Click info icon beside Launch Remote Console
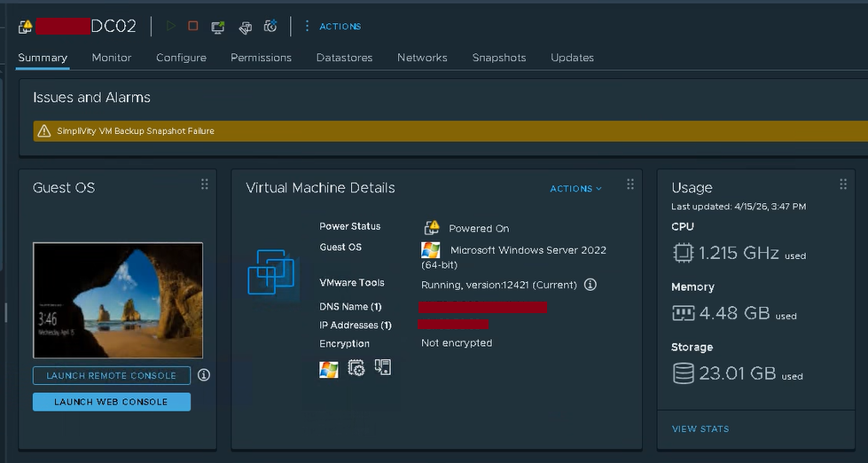 (x=204, y=375)
